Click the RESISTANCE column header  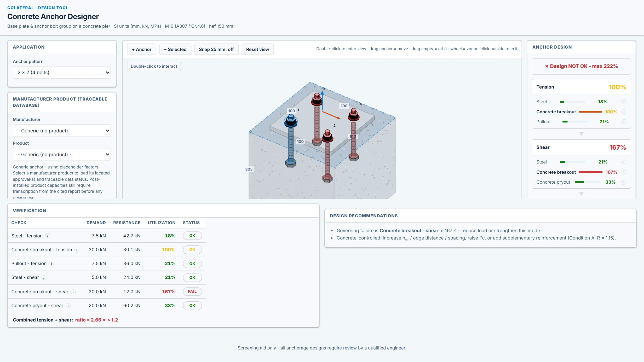click(x=127, y=223)
